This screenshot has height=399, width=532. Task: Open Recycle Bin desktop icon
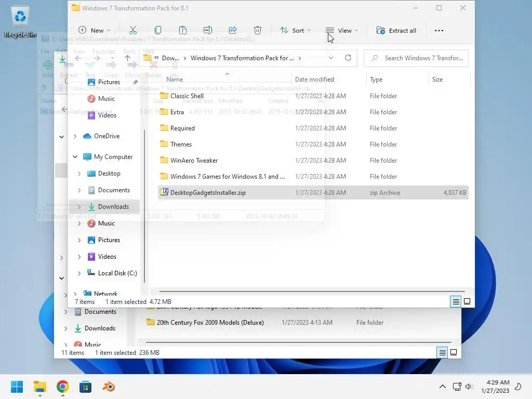pos(20,23)
